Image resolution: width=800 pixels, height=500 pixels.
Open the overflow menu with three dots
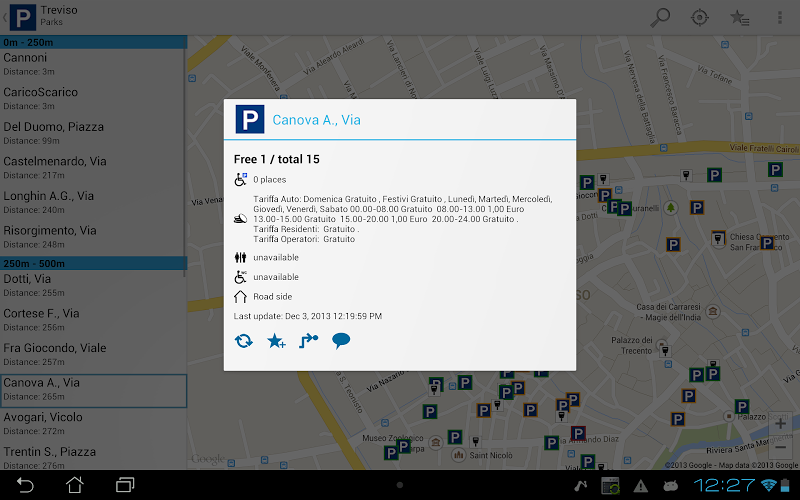tap(780, 17)
